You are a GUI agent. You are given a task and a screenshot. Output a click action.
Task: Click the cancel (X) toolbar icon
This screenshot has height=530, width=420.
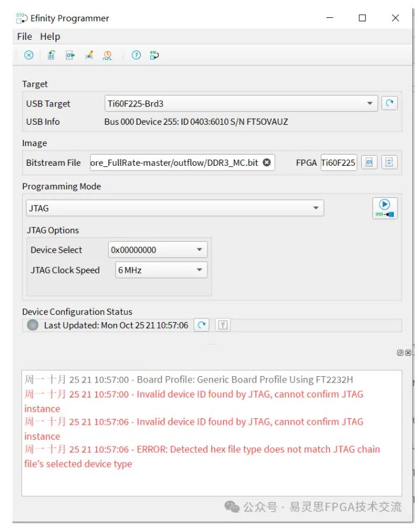point(29,55)
